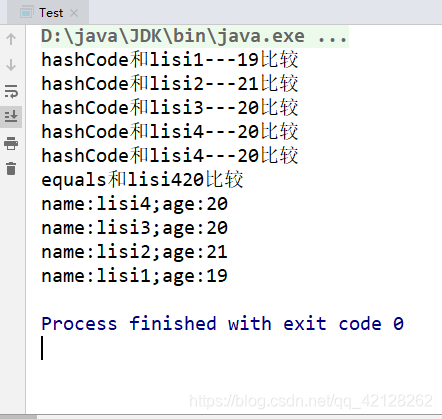Click the line 'equals和lisi420比较'

(x=142, y=180)
